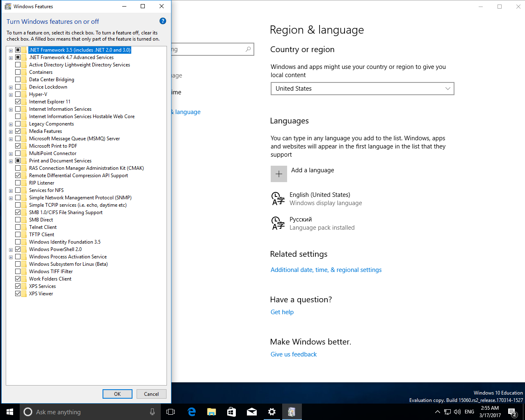This screenshot has width=525, height=420.
Task: Select the Windows Features taskbar icon
Action: [292, 412]
